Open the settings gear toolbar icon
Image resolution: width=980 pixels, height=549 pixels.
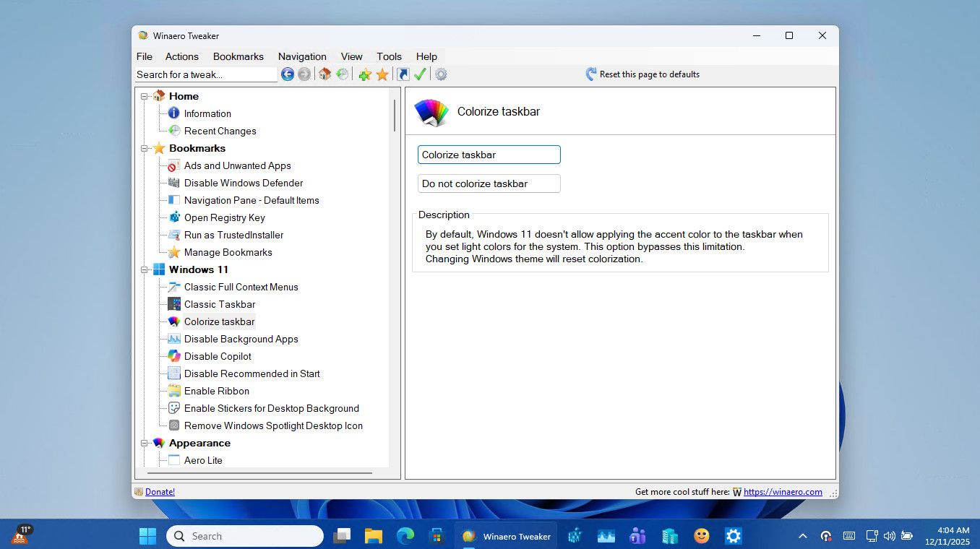point(441,74)
